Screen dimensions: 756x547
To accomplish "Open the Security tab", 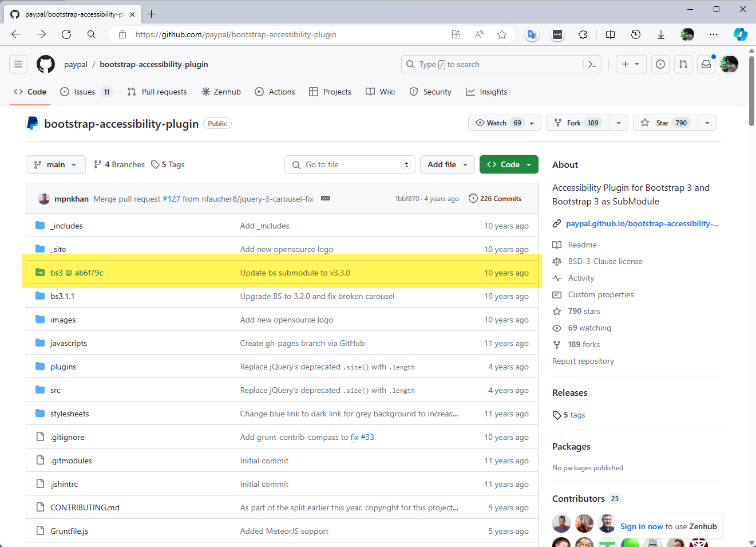I will pyautogui.click(x=431, y=92).
